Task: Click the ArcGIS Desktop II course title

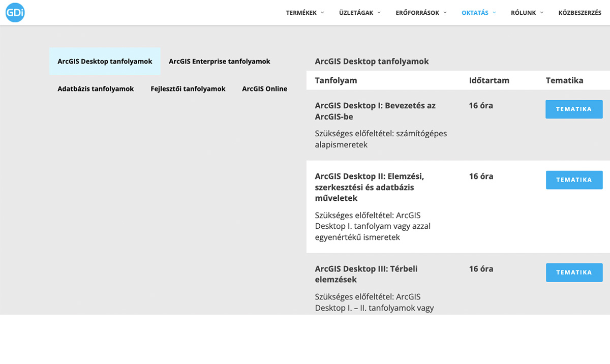Action: [x=369, y=187]
